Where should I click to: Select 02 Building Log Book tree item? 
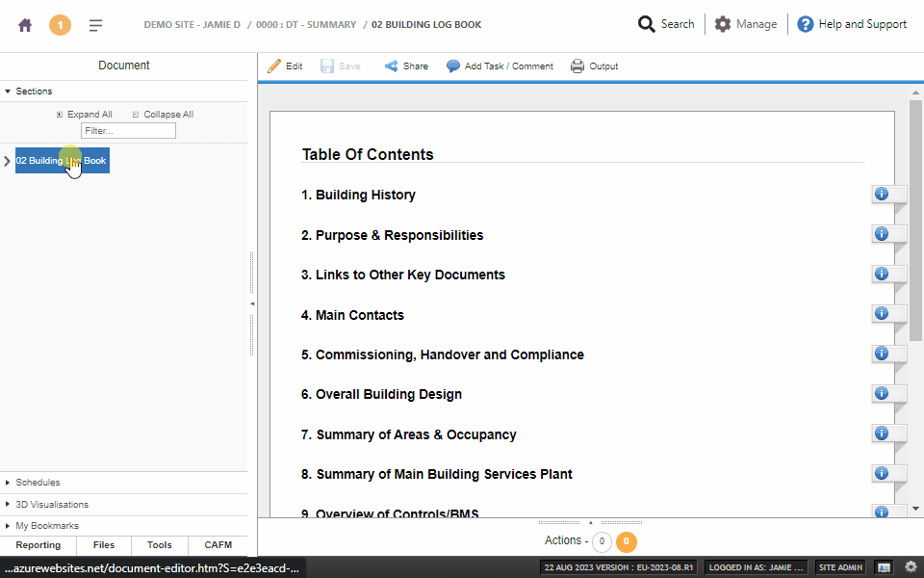pos(63,161)
